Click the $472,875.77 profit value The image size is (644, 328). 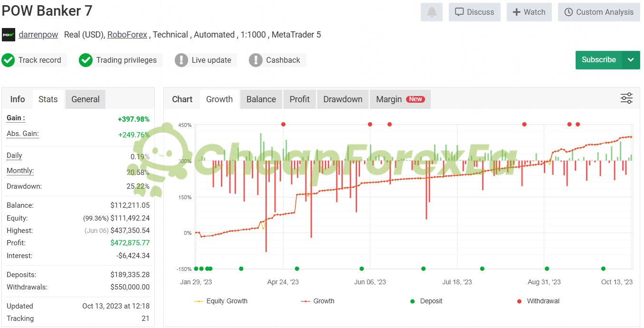click(130, 243)
